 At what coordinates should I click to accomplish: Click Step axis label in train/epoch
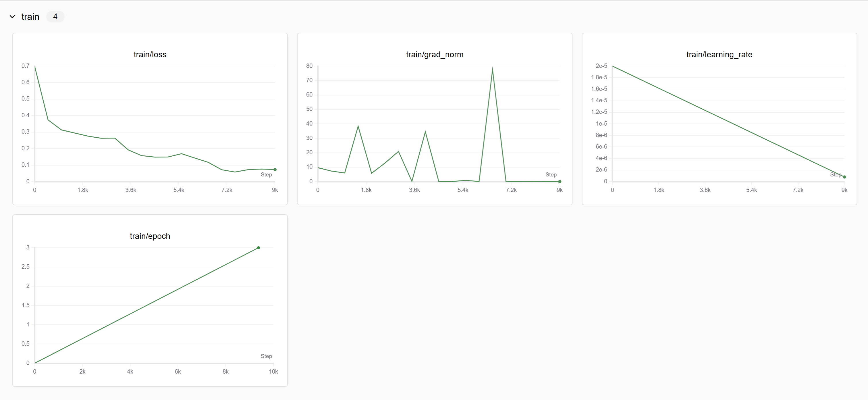coord(266,356)
